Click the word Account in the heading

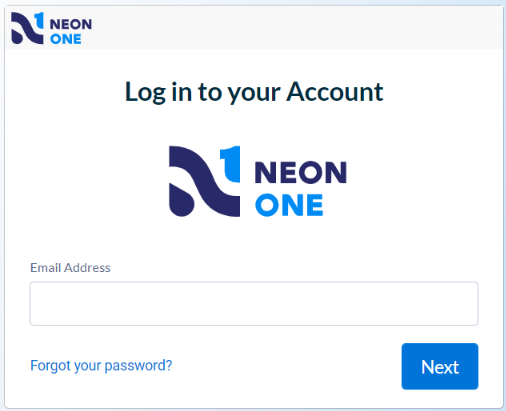point(335,92)
